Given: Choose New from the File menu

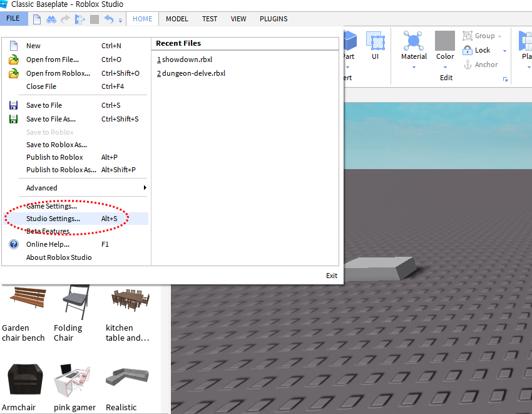Looking at the screenshot, I should [76, 46].
